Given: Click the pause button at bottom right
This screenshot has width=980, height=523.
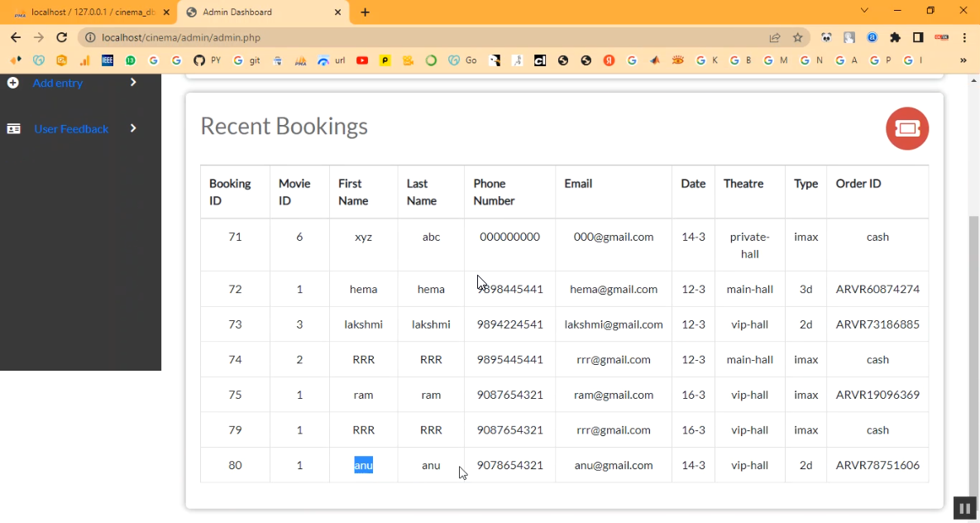Looking at the screenshot, I should coord(964,508).
